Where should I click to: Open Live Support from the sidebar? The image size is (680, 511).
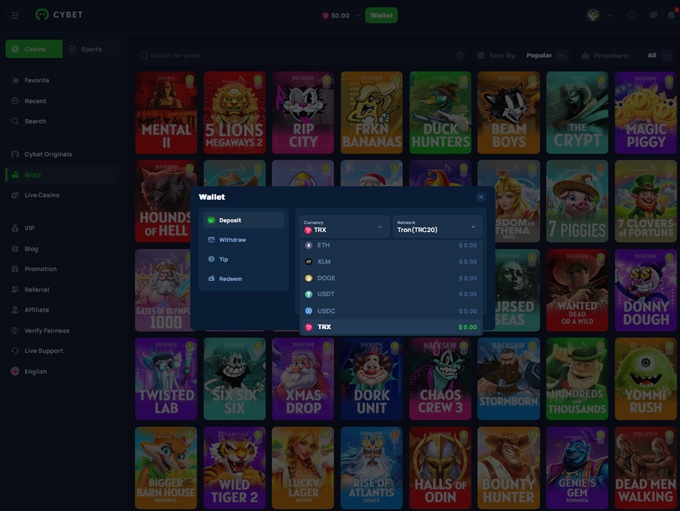(x=43, y=351)
